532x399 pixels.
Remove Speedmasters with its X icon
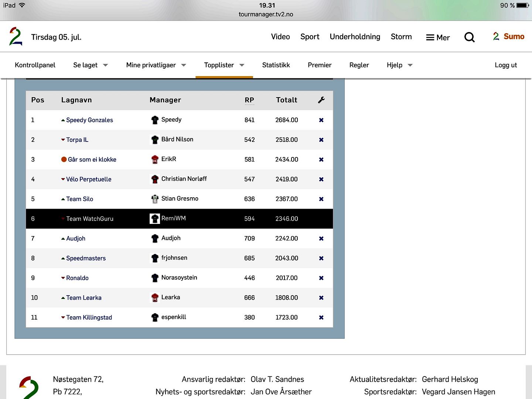pos(321,258)
